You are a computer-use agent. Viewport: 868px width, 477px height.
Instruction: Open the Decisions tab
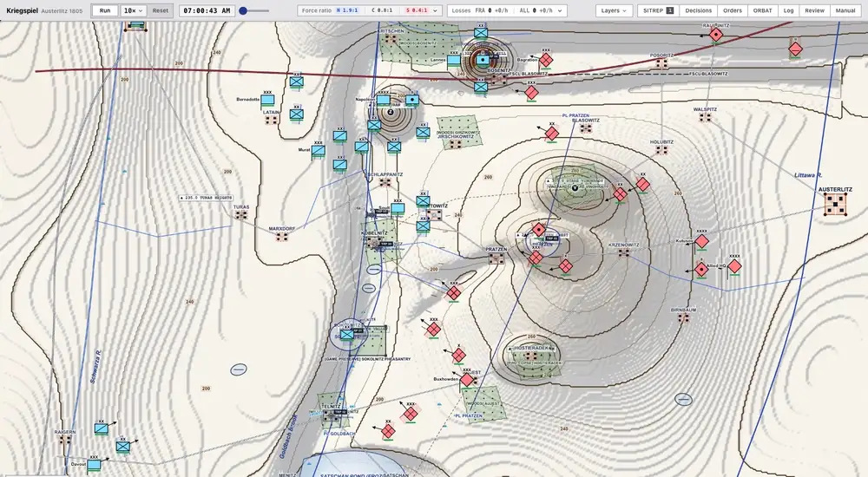point(698,10)
